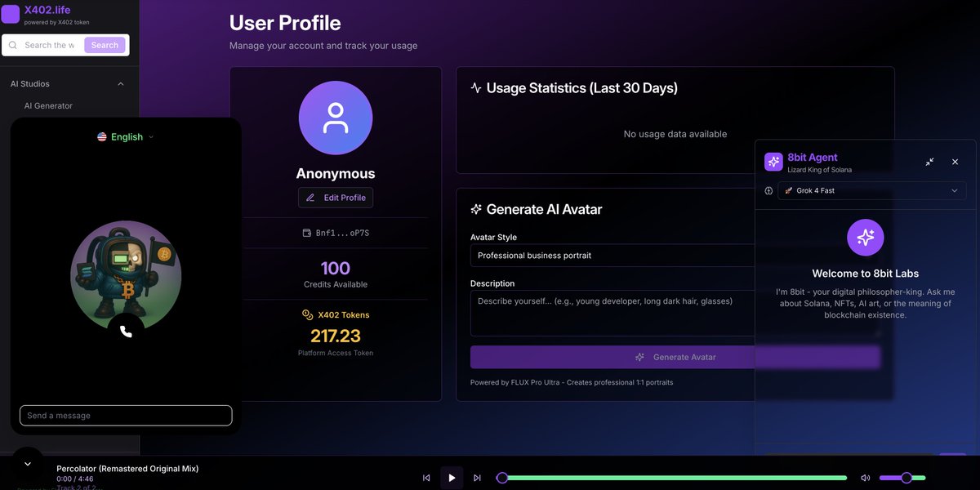The width and height of the screenshot is (980, 490).
Task: Mute the music player volume
Action: tap(865, 478)
